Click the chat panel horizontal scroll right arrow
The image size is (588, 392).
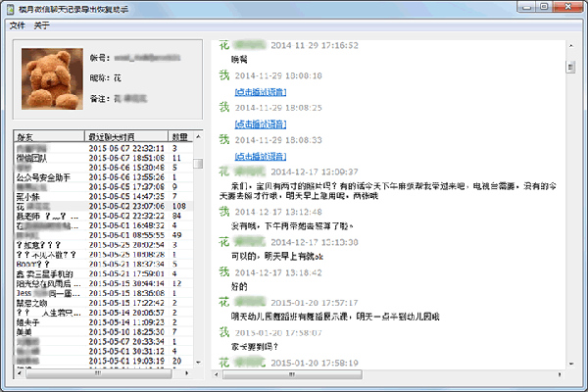560,373
